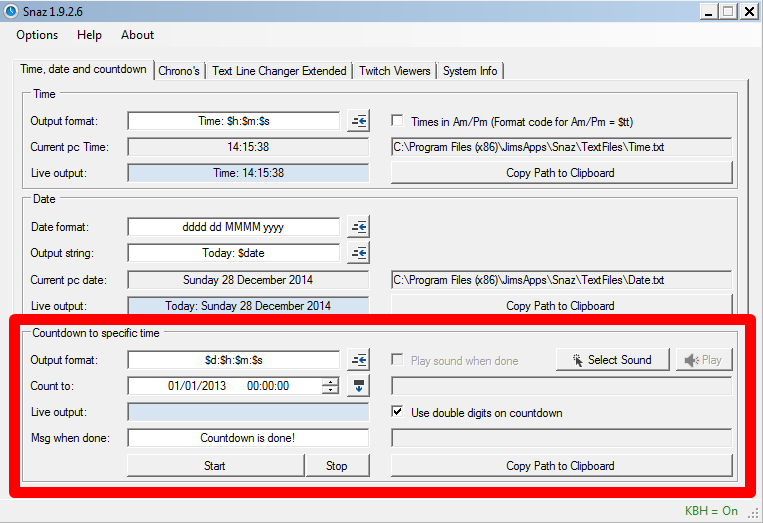Click the empty countdown Live output box
The image size is (763, 523).
pos(248,412)
